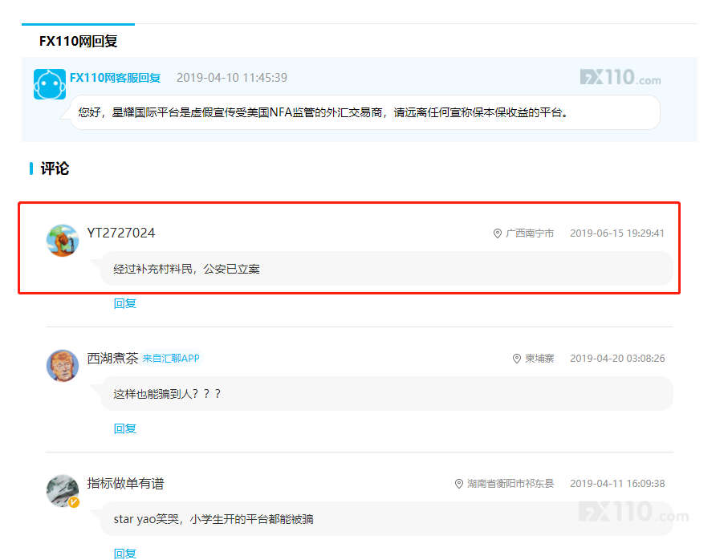Click the location pin beside 湖南省衡阳市祁东县
The height and width of the screenshot is (560, 728).
point(459,484)
